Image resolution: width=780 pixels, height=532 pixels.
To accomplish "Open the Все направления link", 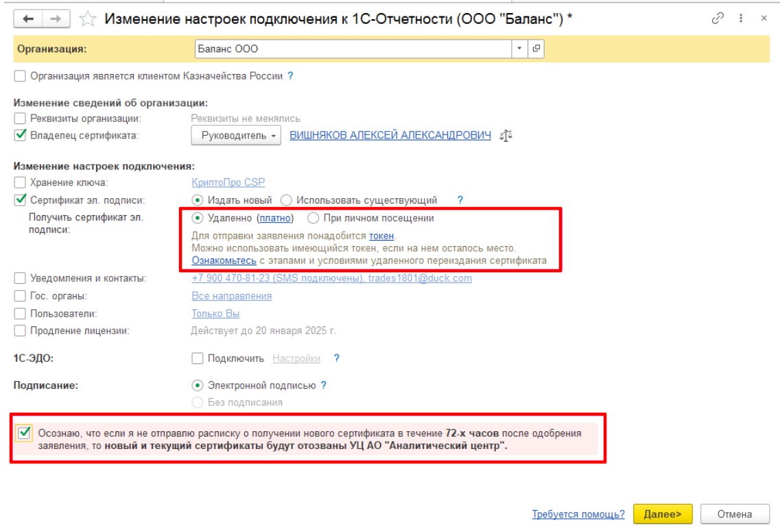I will (232, 296).
